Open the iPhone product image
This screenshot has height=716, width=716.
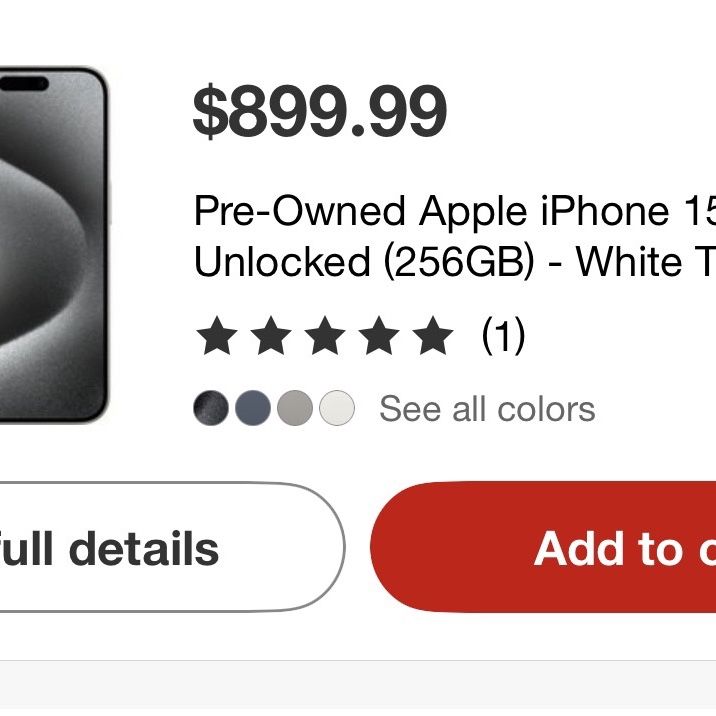(x=55, y=245)
